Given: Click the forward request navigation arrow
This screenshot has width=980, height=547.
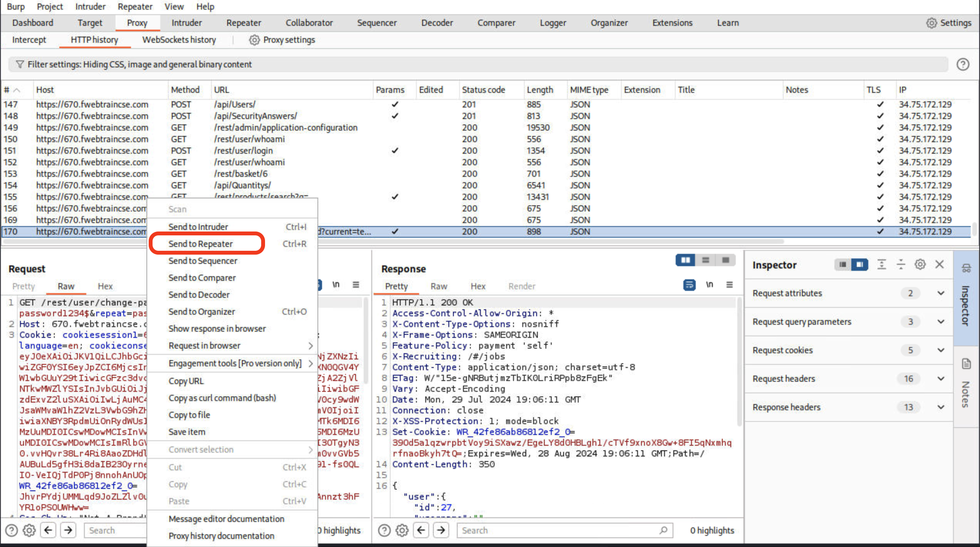Looking at the screenshot, I should click(68, 530).
